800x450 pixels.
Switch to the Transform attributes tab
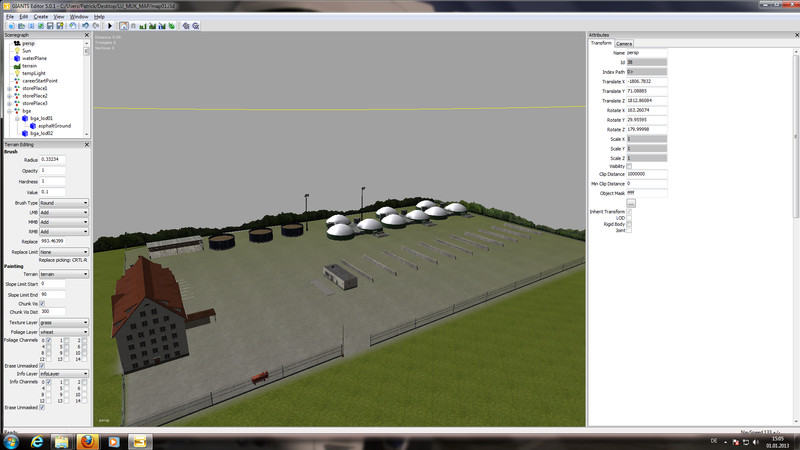pos(601,43)
